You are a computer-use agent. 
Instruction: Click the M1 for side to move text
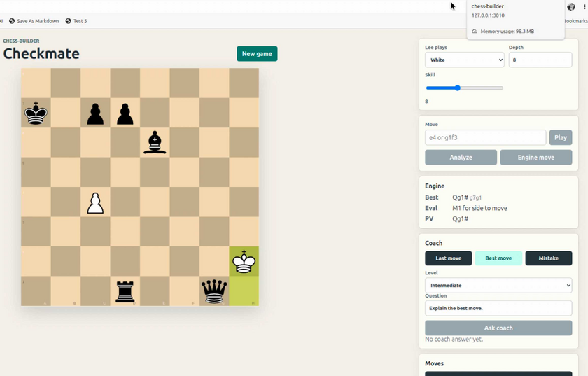[x=479, y=208]
